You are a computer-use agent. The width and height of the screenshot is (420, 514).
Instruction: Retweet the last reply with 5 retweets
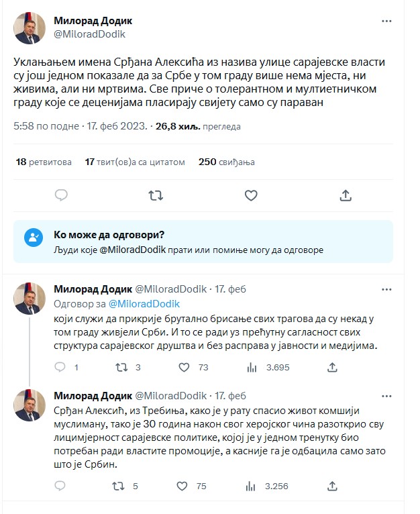point(121,486)
